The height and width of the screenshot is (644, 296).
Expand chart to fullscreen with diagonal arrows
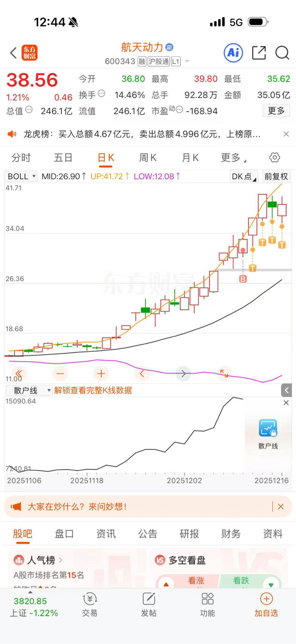(x=224, y=373)
